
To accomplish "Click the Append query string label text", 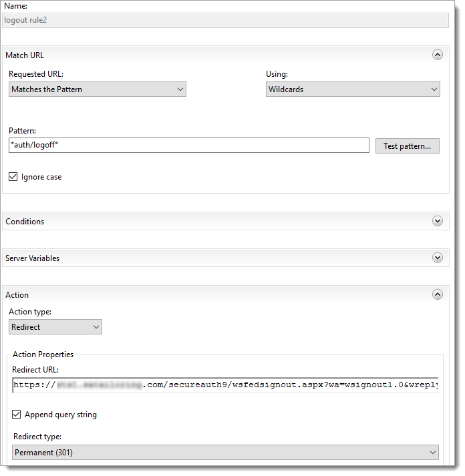I will click(x=61, y=415).
